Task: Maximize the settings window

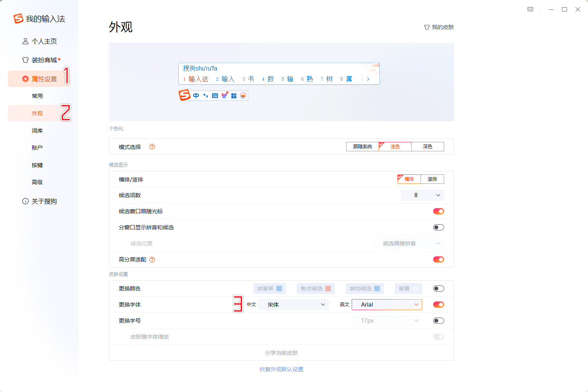Action: (564, 9)
